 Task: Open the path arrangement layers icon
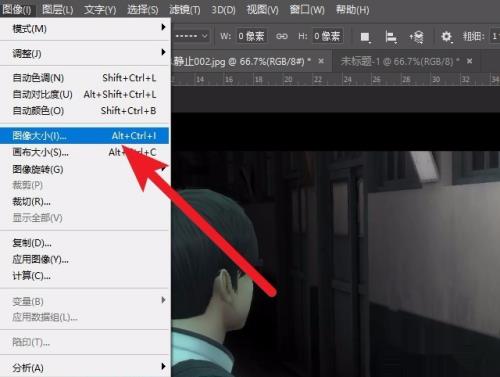coord(417,36)
